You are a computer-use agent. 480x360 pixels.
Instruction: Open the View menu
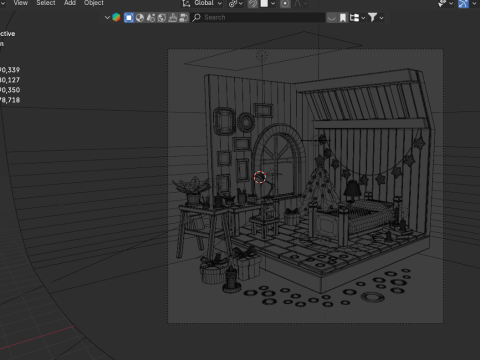point(20,3)
